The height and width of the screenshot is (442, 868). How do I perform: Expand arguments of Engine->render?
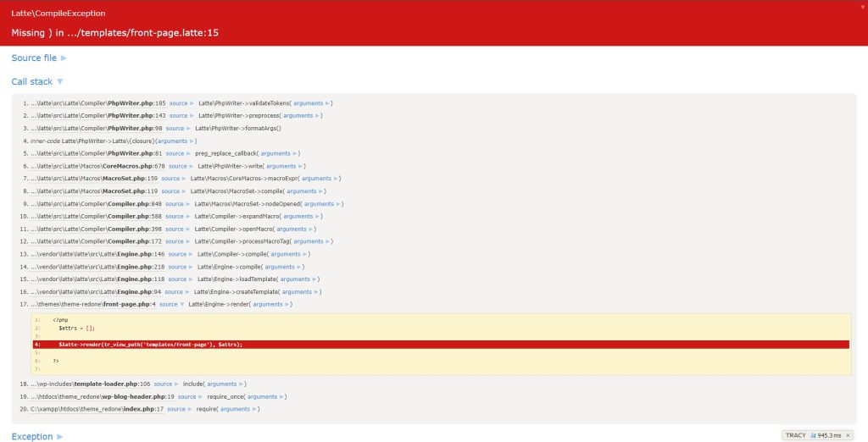click(271, 304)
